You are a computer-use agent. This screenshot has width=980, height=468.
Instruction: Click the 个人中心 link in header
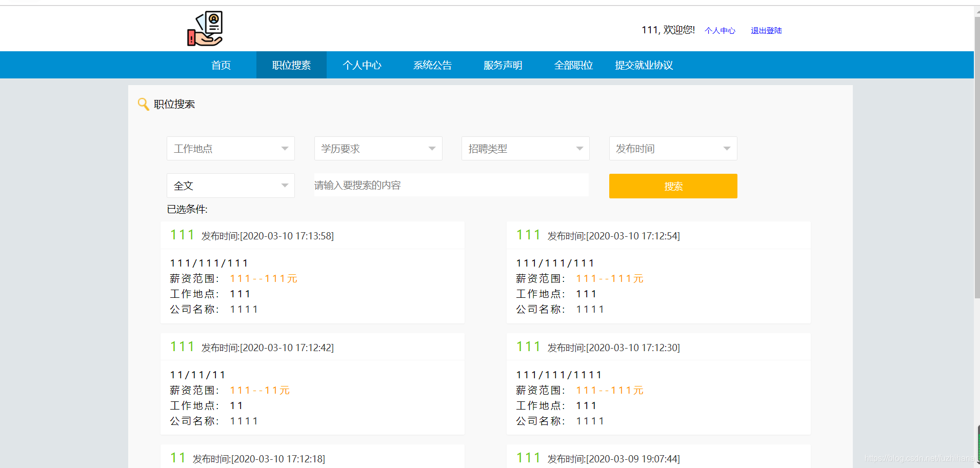720,31
